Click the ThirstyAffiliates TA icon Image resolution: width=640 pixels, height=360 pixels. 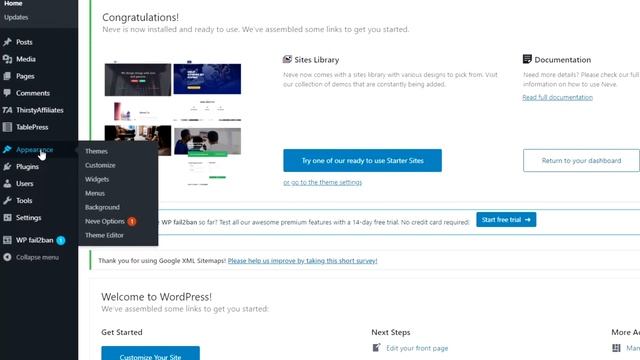coord(7,110)
